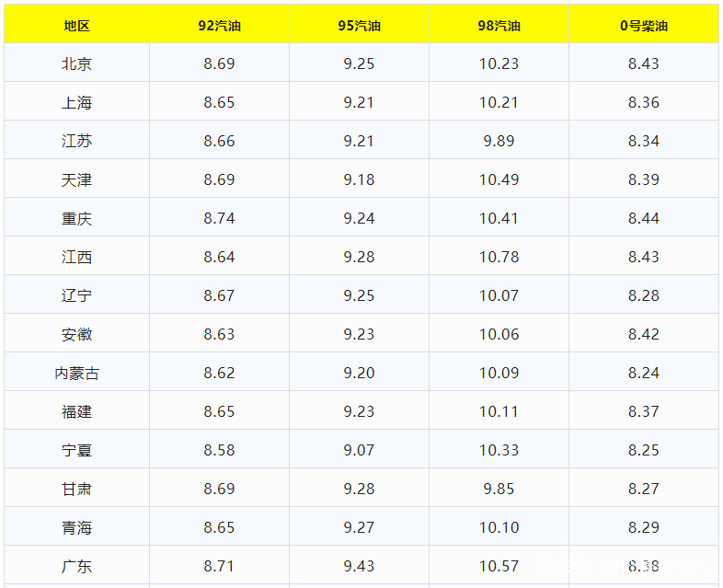The height and width of the screenshot is (588, 723).
Task: Click the 0号柴油 column header
Action: (x=644, y=26)
